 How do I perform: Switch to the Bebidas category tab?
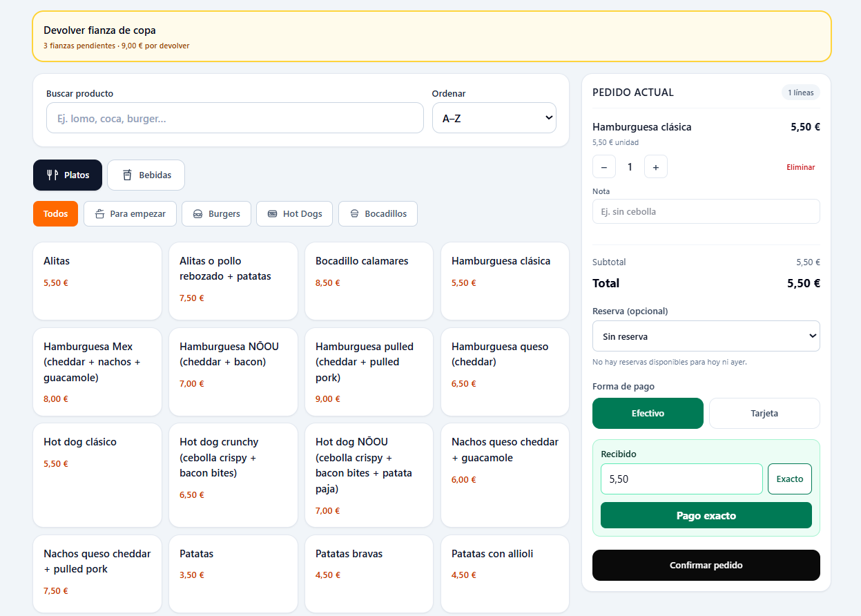(146, 175)
